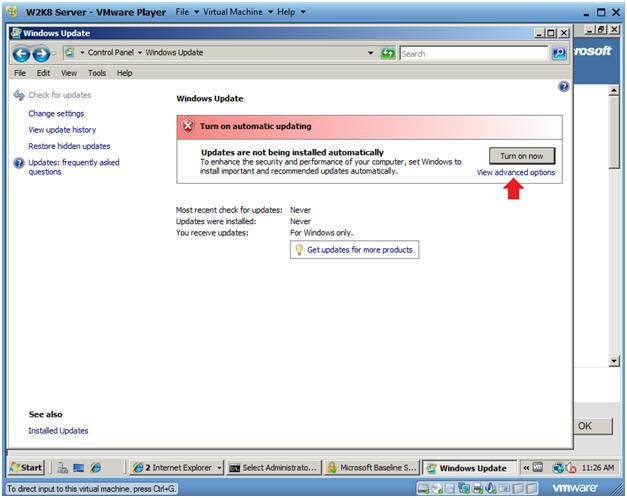Refresh the page with the green arrows icon
Viewport: 627px width, 498px height.
[387, 53]
